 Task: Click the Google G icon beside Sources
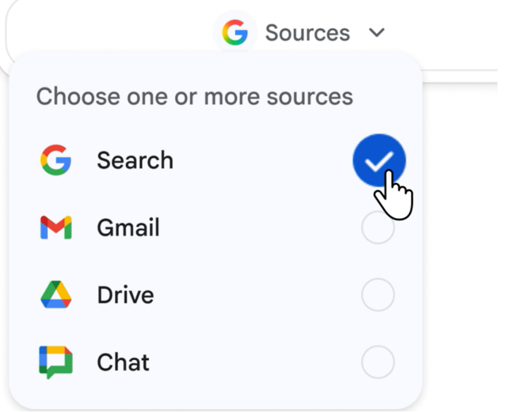click(x=235, y=33)
